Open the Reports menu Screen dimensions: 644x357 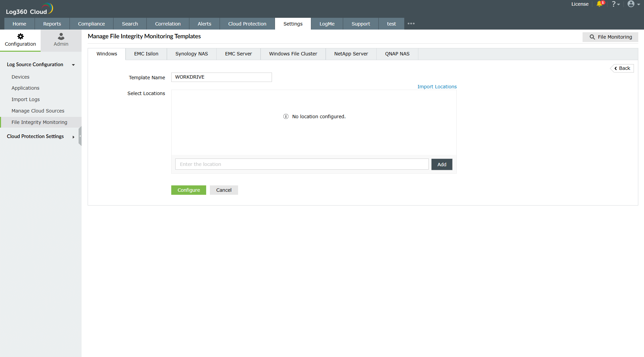52,24
